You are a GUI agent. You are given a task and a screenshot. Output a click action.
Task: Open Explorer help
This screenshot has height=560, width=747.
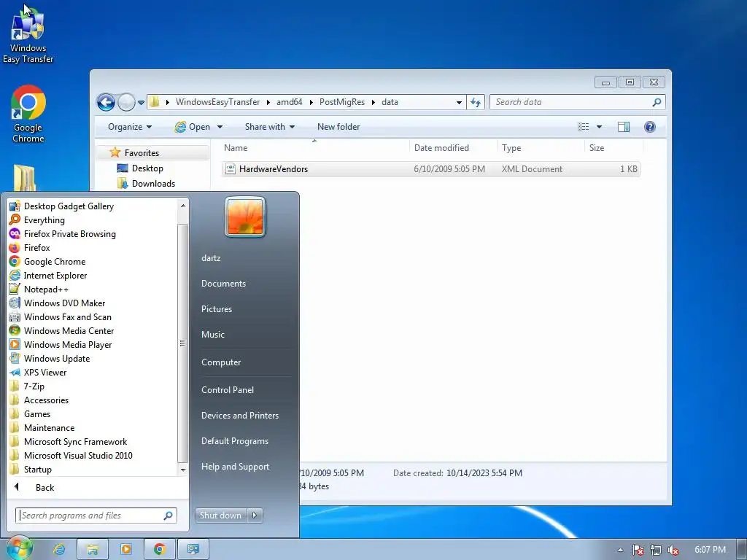pyautogui.click(x=649, y=127)
